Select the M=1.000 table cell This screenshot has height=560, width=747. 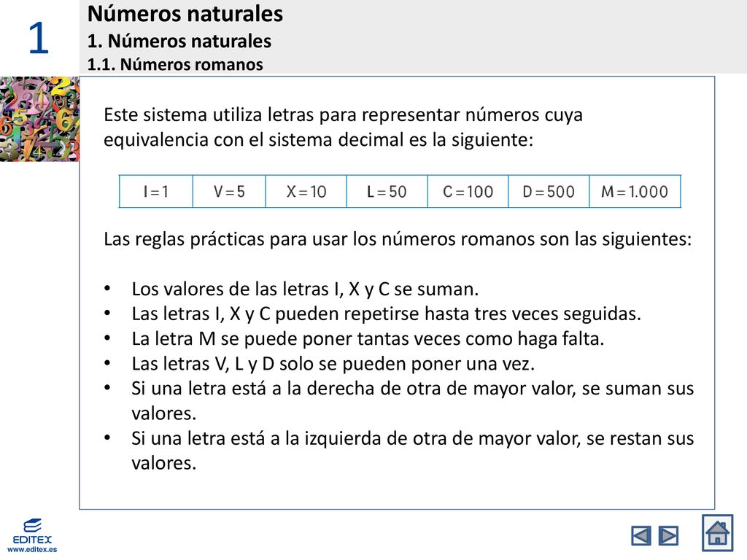(635, 192)
